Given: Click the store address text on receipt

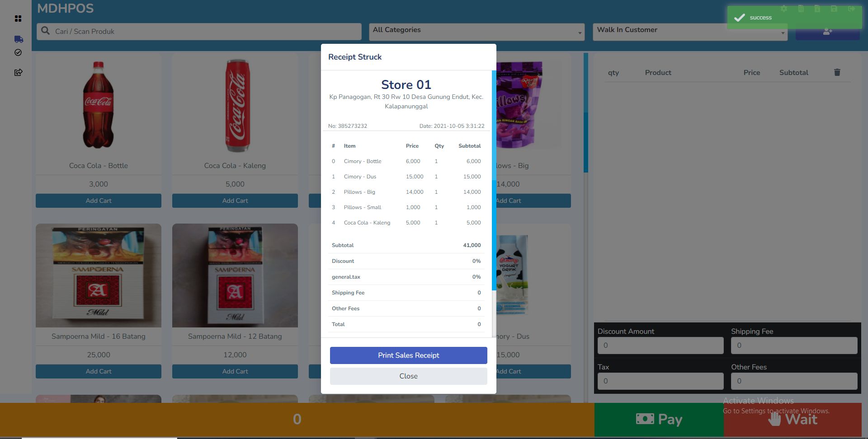Looking at the screenshot, I should click(x=406, y=102).
